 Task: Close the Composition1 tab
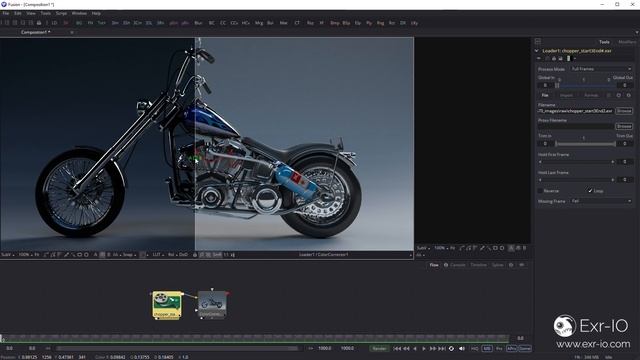point(72,32)
